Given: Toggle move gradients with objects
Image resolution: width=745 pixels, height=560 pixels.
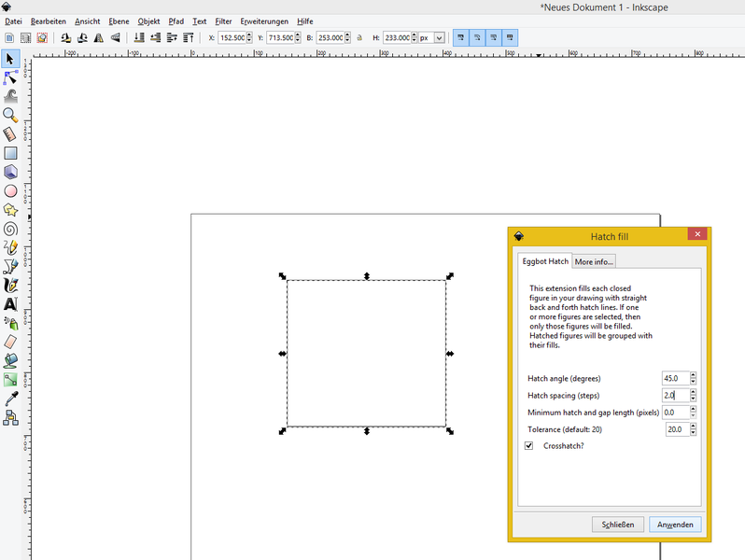Looking at the screenshot, I should (x=494, y=37).
